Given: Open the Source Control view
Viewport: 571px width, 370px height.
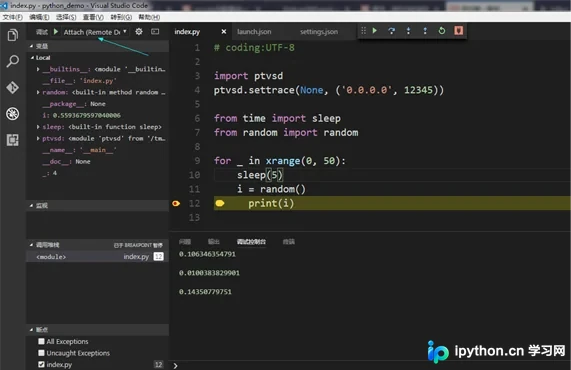Looking at the screenshot, I should 12,87.
